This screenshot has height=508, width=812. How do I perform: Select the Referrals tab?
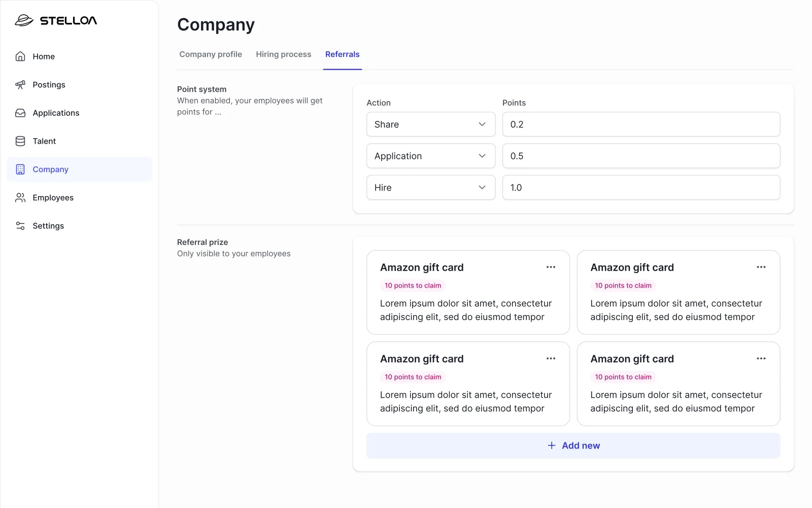click(343, 54)
